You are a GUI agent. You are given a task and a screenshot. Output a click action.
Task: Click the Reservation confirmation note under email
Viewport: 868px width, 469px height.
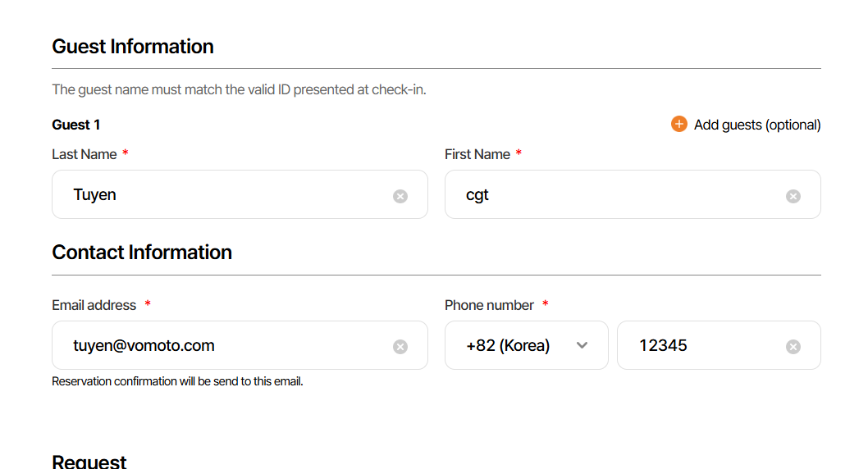[x=177, y=381]
